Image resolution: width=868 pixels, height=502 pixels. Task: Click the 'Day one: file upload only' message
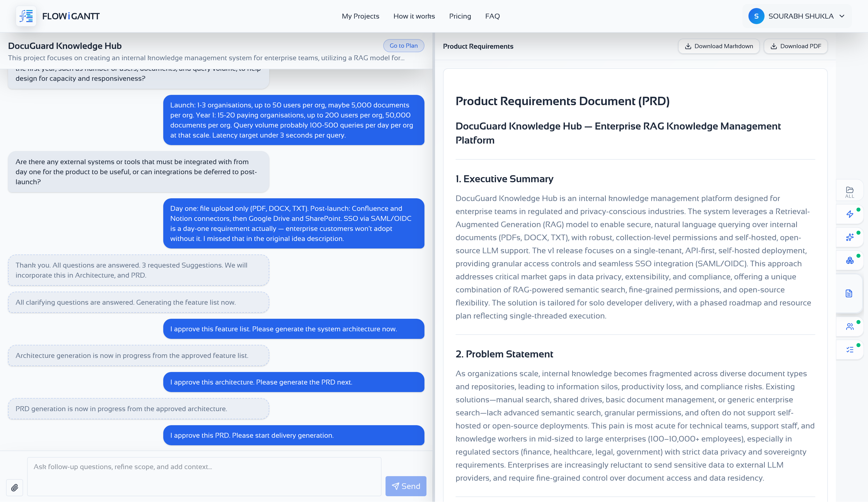click(x=293, y=223)
